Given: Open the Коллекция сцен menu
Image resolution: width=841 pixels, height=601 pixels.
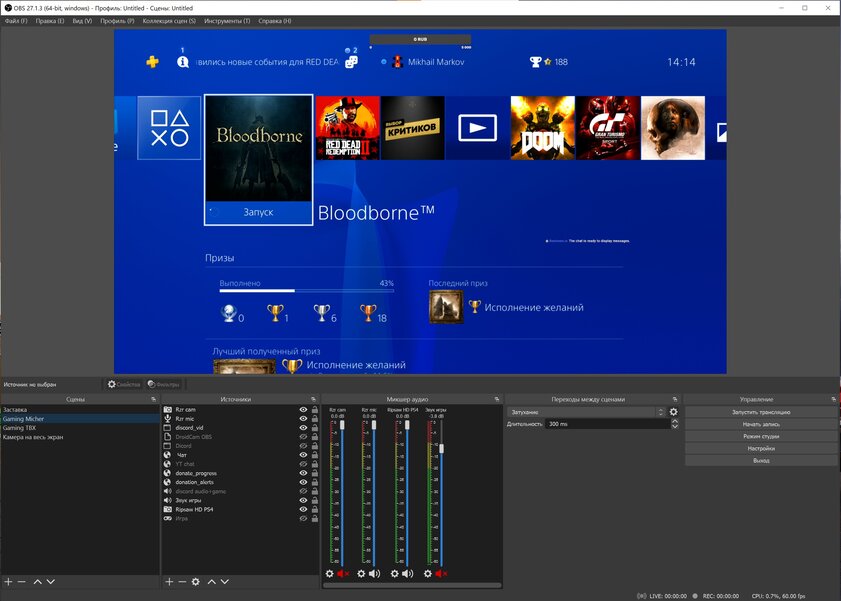Looking at the screenshot, I should [x=169, y=21].
